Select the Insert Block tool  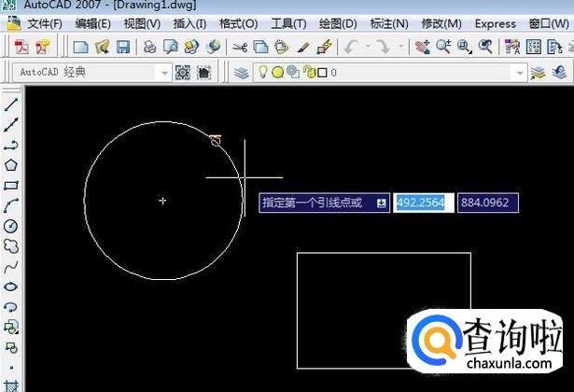11,327
